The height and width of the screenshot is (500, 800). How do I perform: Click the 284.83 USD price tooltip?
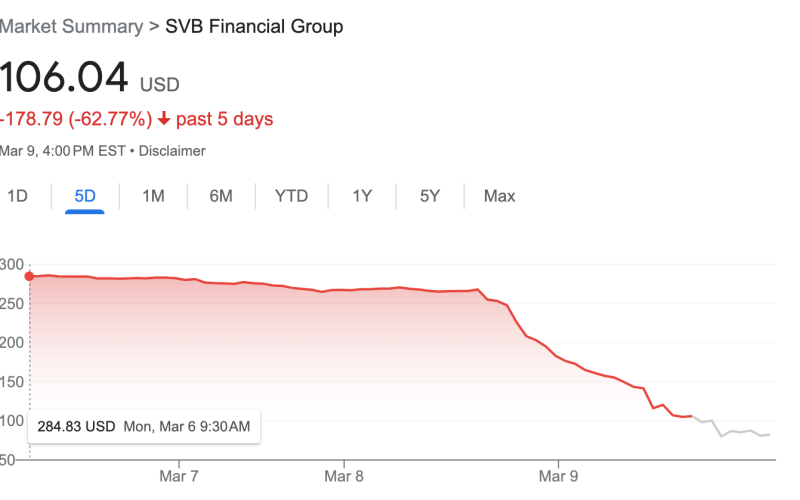pyautogui.click(x=144, y=426)
